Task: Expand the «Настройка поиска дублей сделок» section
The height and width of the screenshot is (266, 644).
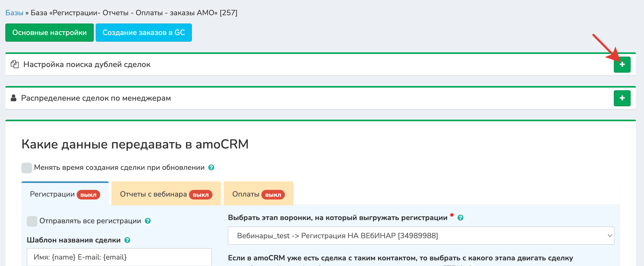Action: [x=87, y=64]
